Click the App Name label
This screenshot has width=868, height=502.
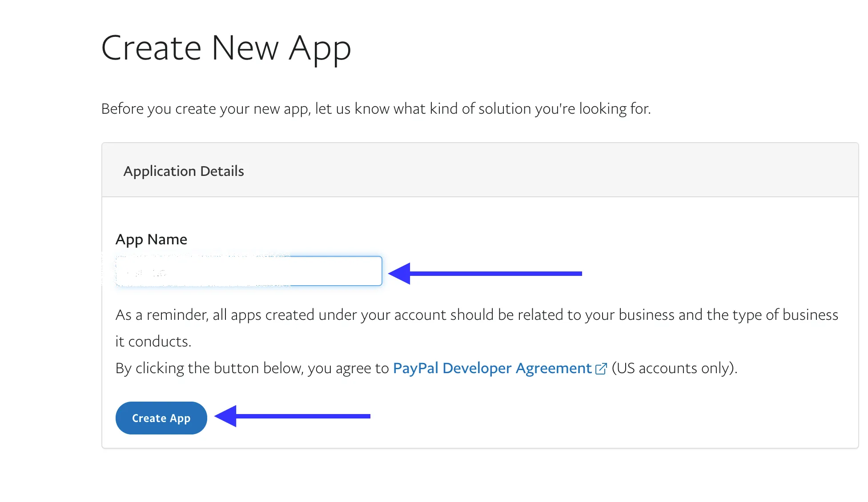(151, 239)
